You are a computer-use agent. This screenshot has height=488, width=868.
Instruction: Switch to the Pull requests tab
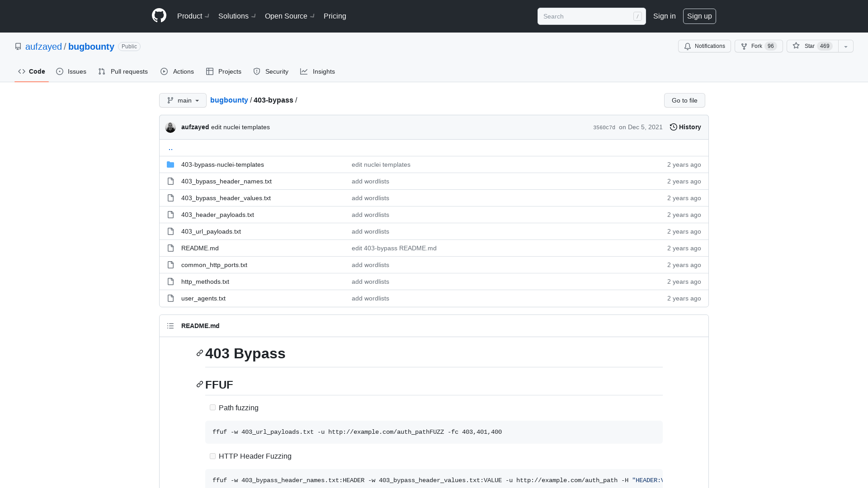pos(123,71)
